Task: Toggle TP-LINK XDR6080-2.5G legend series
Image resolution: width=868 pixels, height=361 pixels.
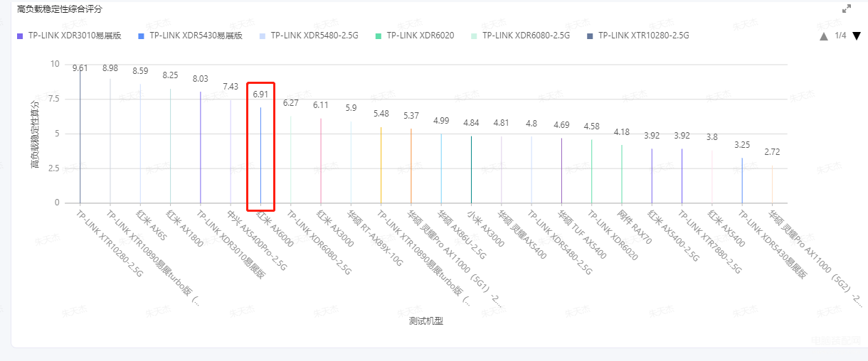Action: (x=520, y=36)
